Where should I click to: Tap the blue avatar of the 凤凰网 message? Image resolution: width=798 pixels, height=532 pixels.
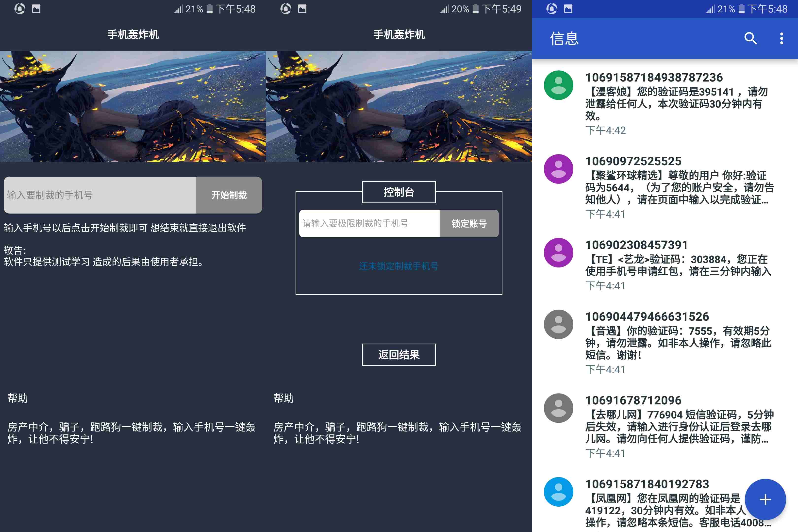tap(558, 492)
